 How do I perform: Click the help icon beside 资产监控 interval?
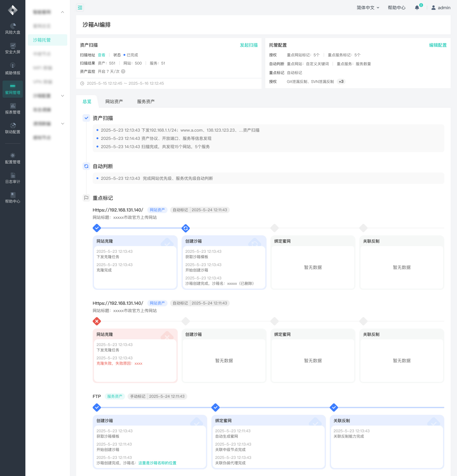123,71
